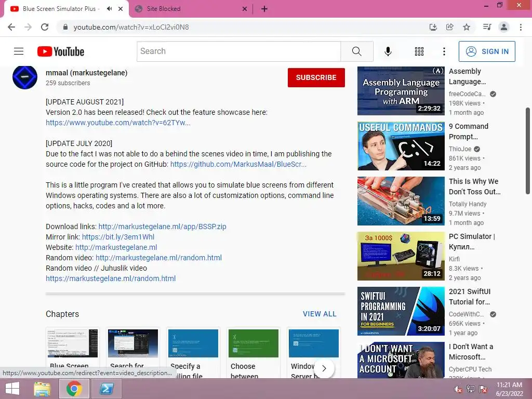The height and width of the screenshot is (399, 532).
Task: Click the browser forward arrow
Action: click(x=28, y=27)
